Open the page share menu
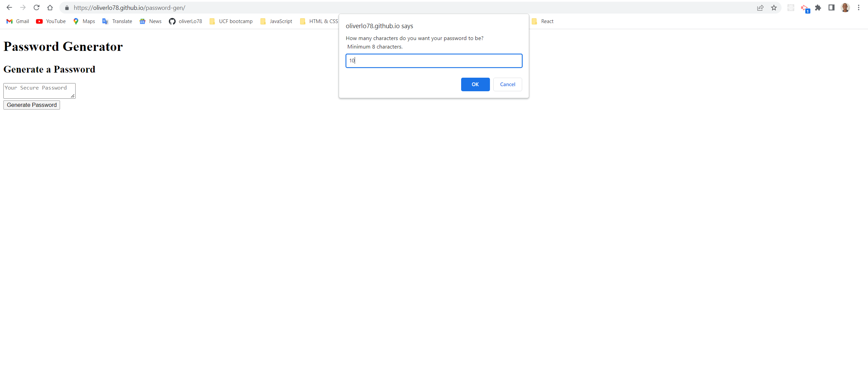The image size is (868, 384). point(761,7)
